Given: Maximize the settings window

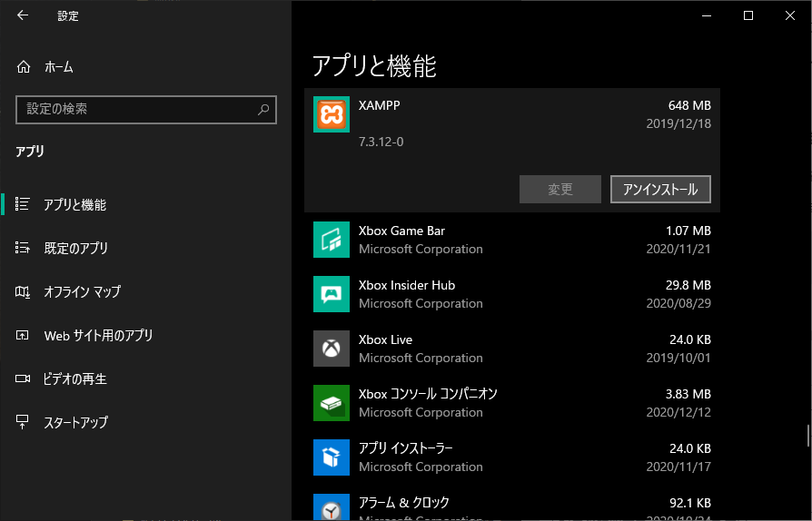Looking at the screenshot, I should tap(748, 15).
